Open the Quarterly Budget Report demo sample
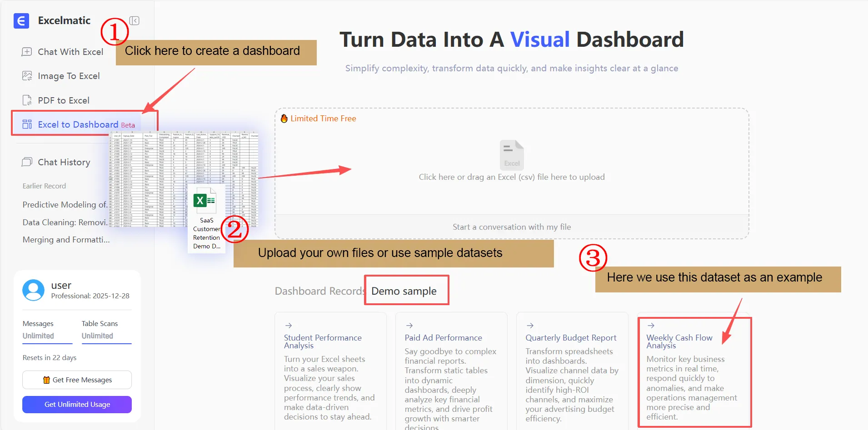This screenshot has height=430, width=868. point(530,325)
